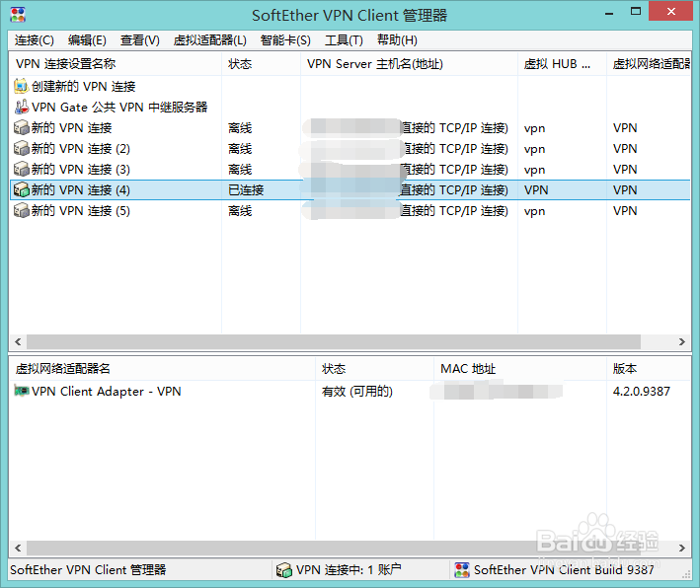700x588 pixels.
Task: Sort by upper list 状态 column header
Action: pos(262,64)
